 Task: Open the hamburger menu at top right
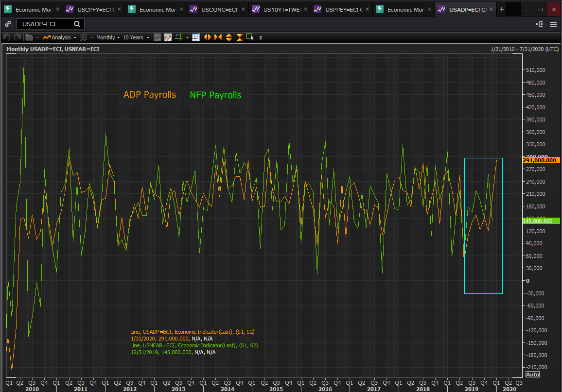pos(553,24)
